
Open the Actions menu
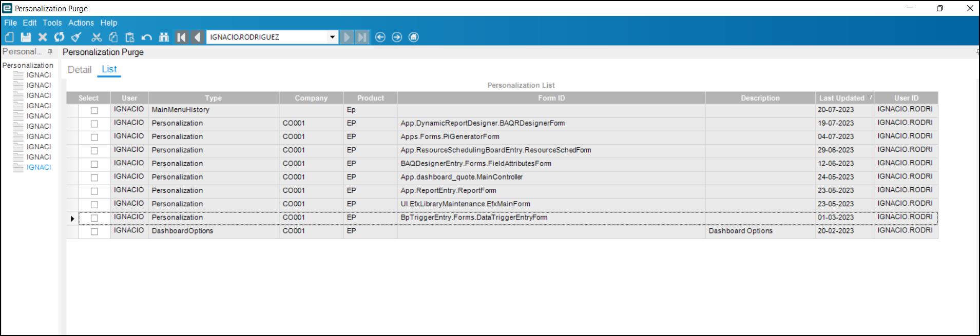[81, 23]
